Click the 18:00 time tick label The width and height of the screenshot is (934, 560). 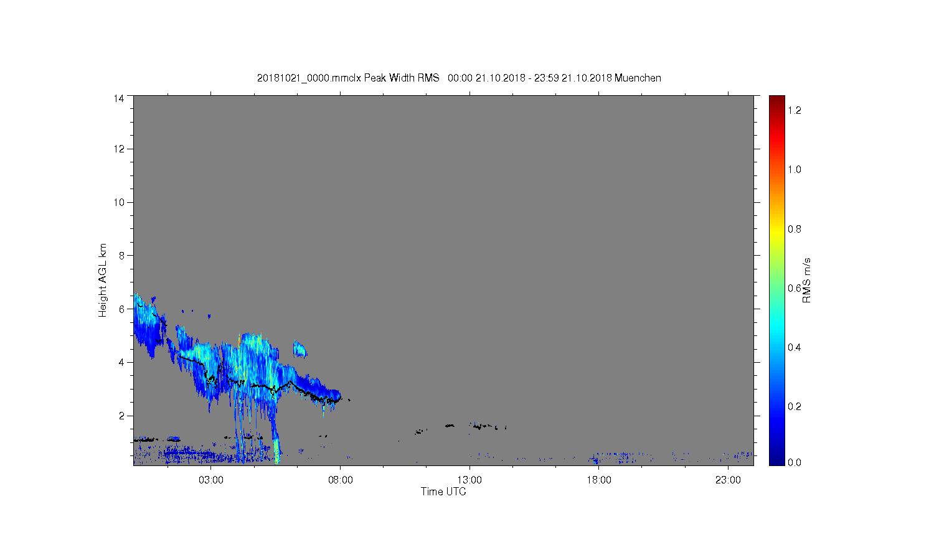[x=599, y=480]
